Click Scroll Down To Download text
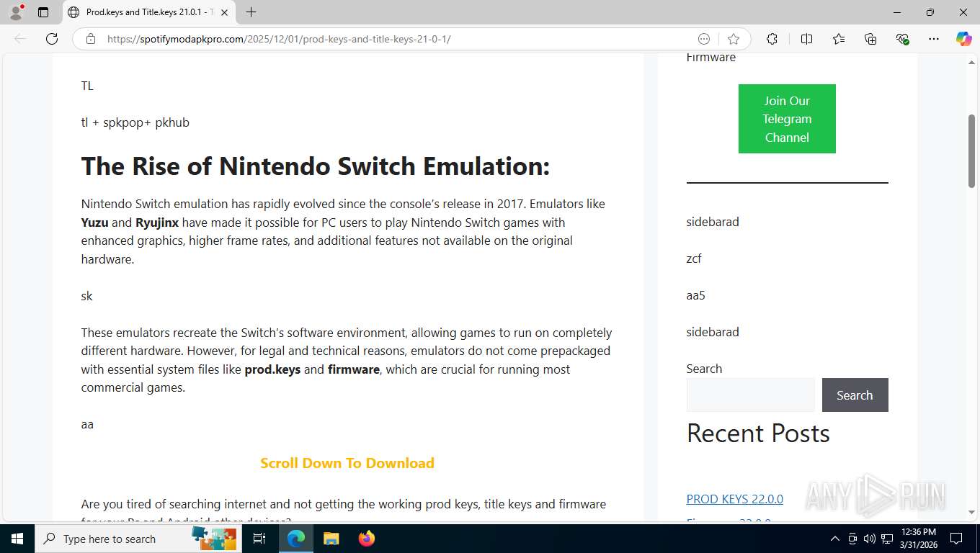The width and height of the screenshot is (980, 553). pyautogui.click(x=347, y=463)
